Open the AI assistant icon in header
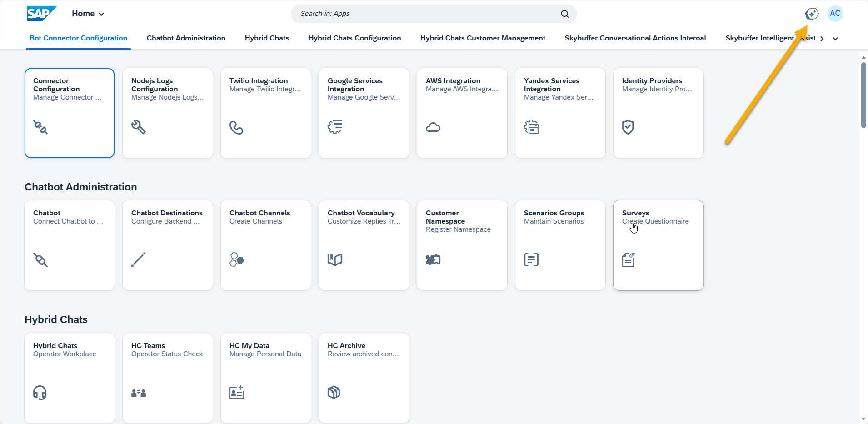Image resolution: width=868 pixels, height=424 pixels. tap(812, 14)
